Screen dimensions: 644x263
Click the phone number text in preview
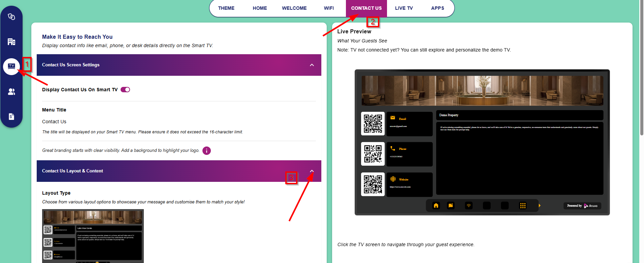click(396, 157)
